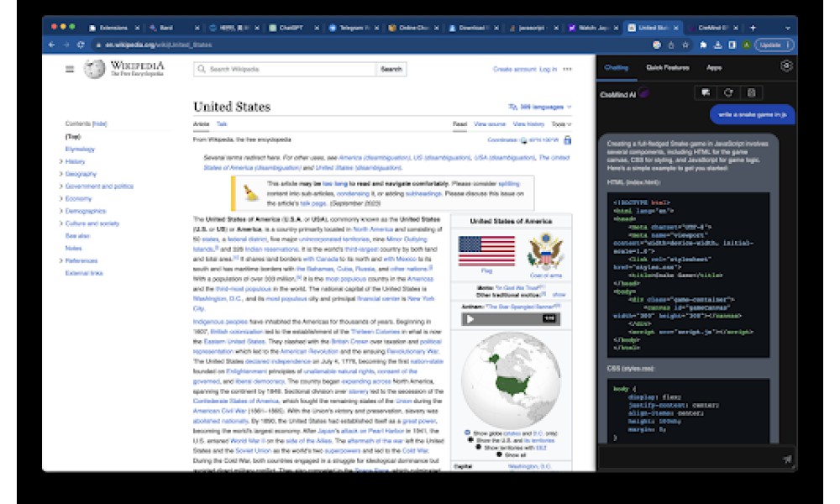The image size is (840, 504).
Task: Start a new chat with the chat bubble icon
Action: point(706,93)
